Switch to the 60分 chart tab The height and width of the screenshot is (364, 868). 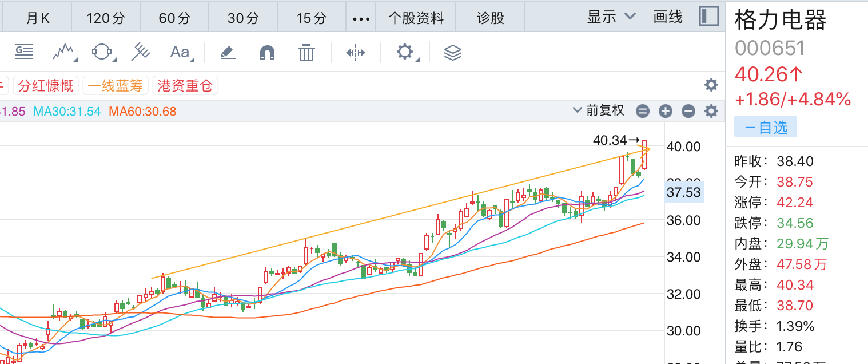[x=174, y=18]
